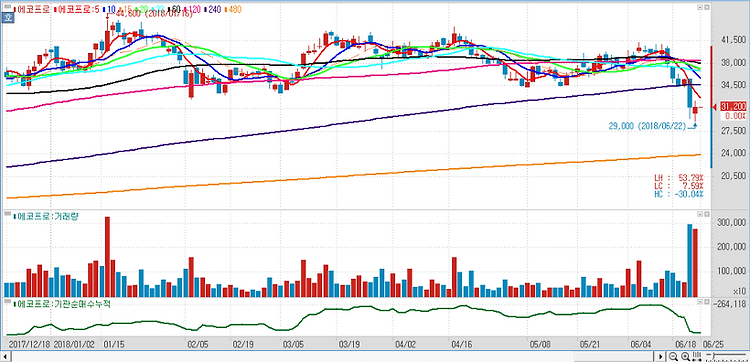
Task: Click the 300,000 volume axis label
Action: click(x=730, y=223)
